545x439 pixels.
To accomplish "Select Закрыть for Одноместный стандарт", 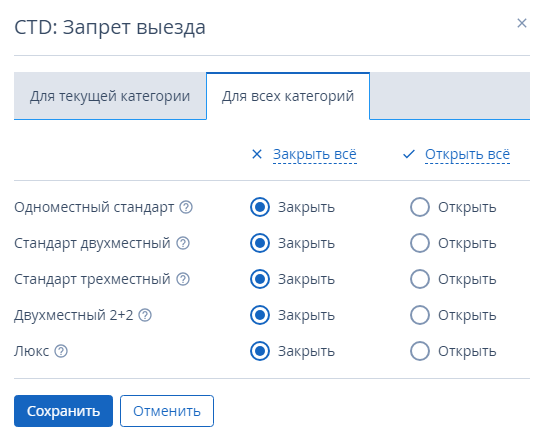I will [x=260, y=207].
